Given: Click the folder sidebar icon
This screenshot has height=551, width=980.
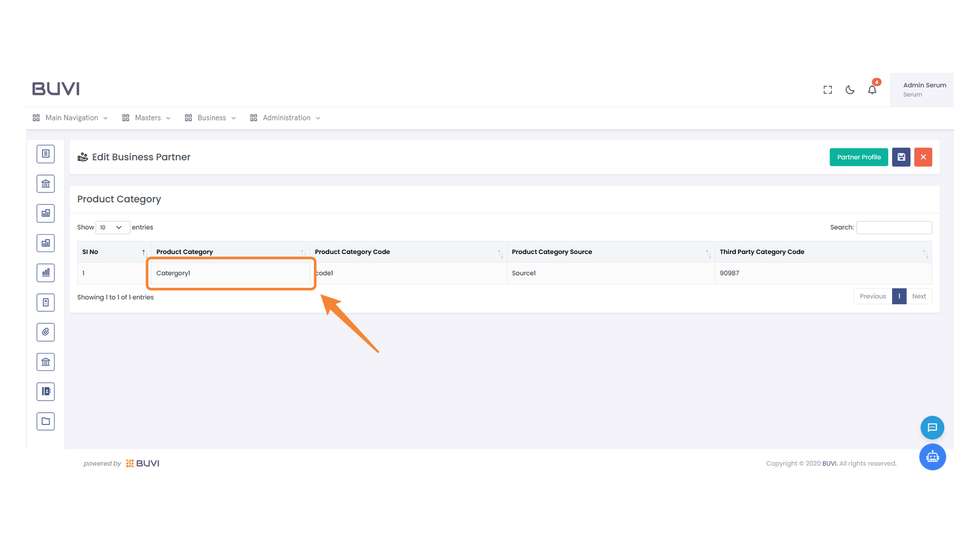Looking at the screenshot, I should click(x=45, y=421).
